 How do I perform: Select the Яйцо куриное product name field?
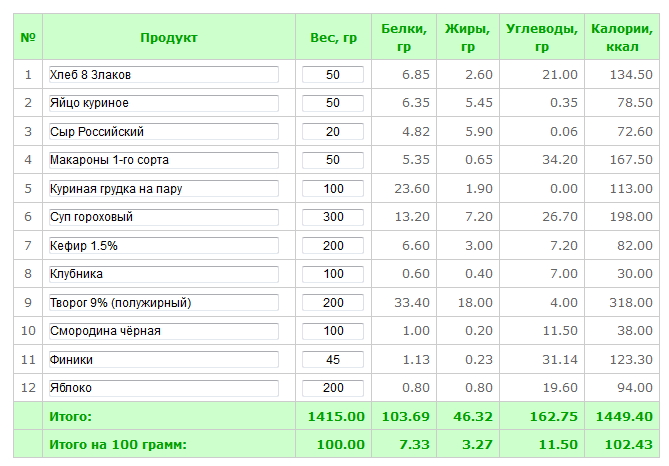coord(163,103)
